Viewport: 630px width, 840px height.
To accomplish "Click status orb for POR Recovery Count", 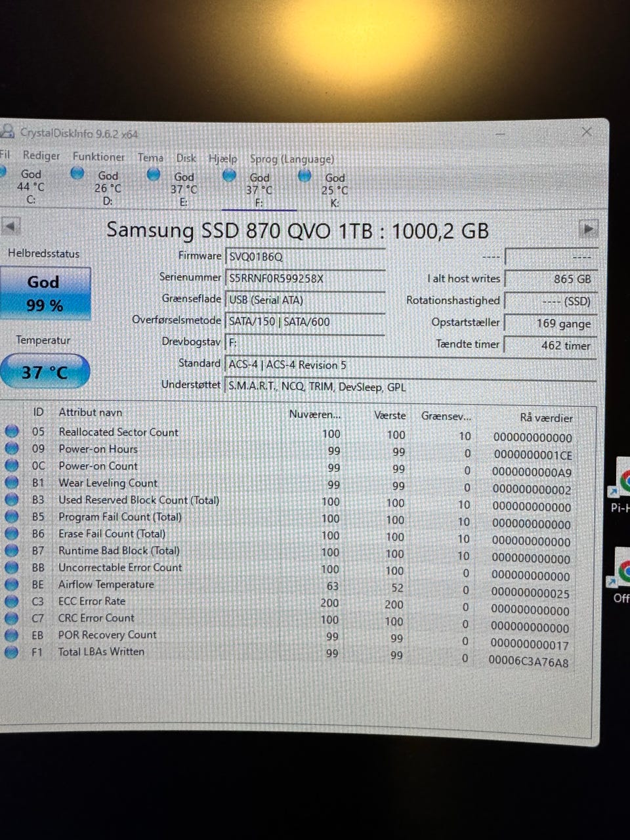I will click(12, 635).
